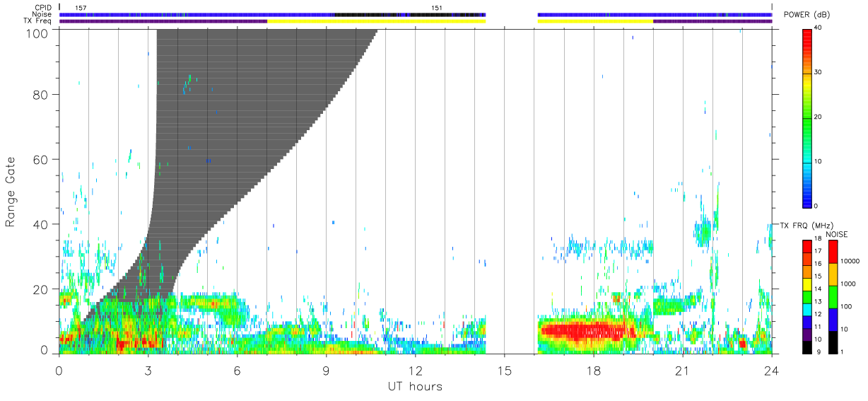Screen dimensions: 868x401
Task: Click the 10000 label on the NOISE legend
Action: [x=850, y=261]
